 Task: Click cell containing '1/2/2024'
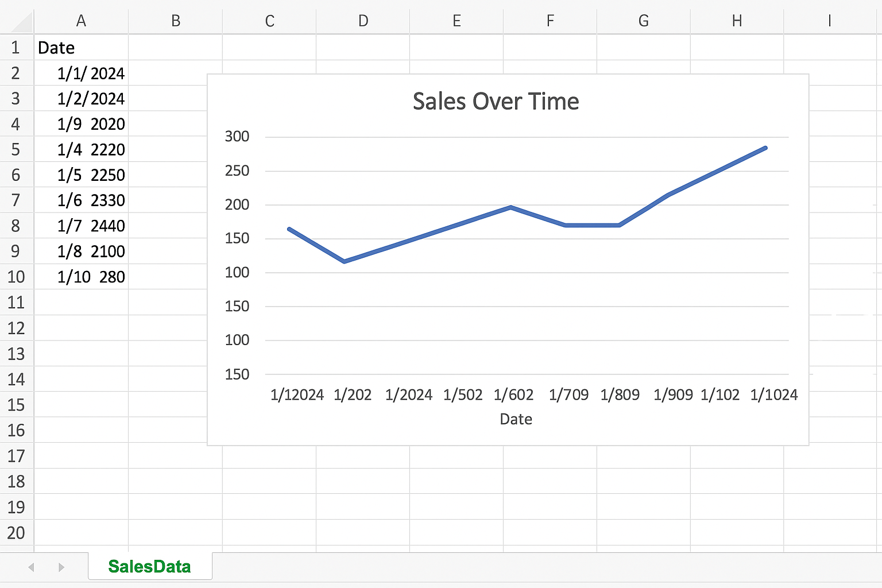point(81,98)
